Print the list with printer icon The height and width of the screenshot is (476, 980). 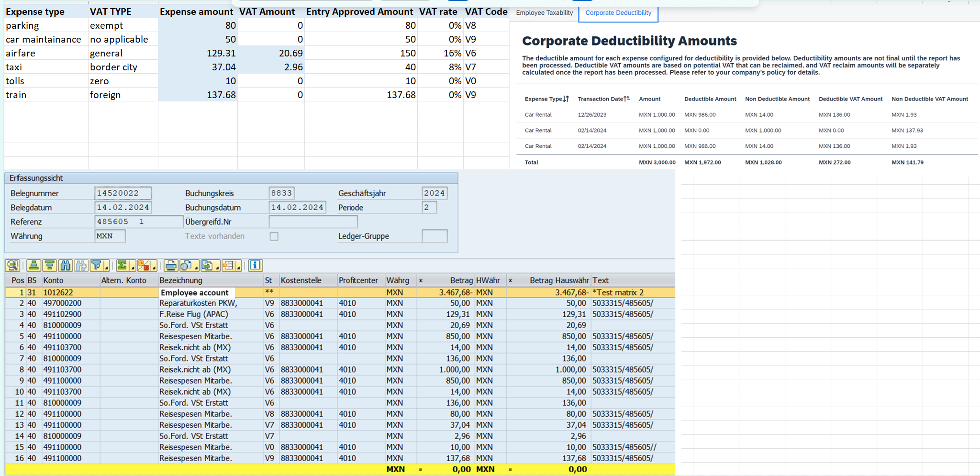point(171,266)
